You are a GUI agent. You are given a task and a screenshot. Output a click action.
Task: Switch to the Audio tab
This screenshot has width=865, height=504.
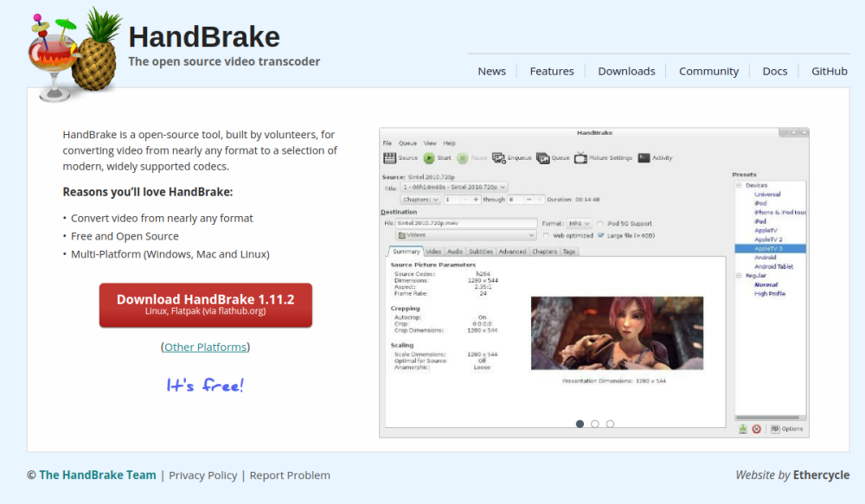[x=455, y=252]
